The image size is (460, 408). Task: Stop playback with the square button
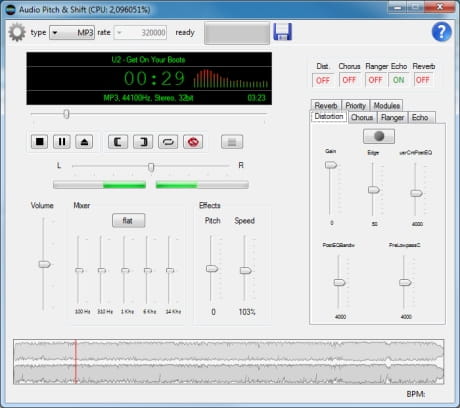pyautogui.click(x=39, y=142)
